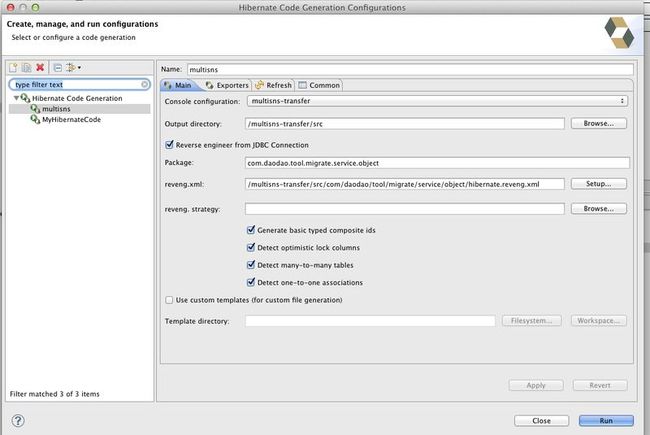Click the reveng.xml path field

[405, 184]
